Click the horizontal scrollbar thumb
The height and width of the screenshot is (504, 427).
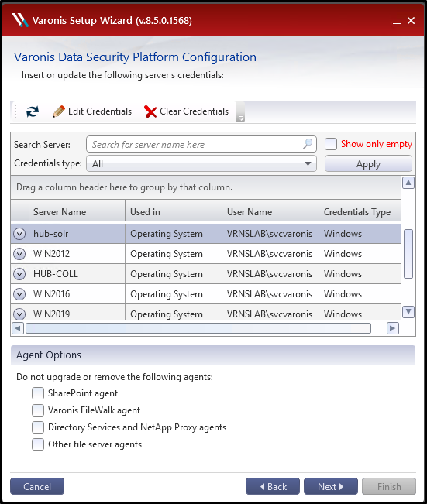(x=198, y=328)
